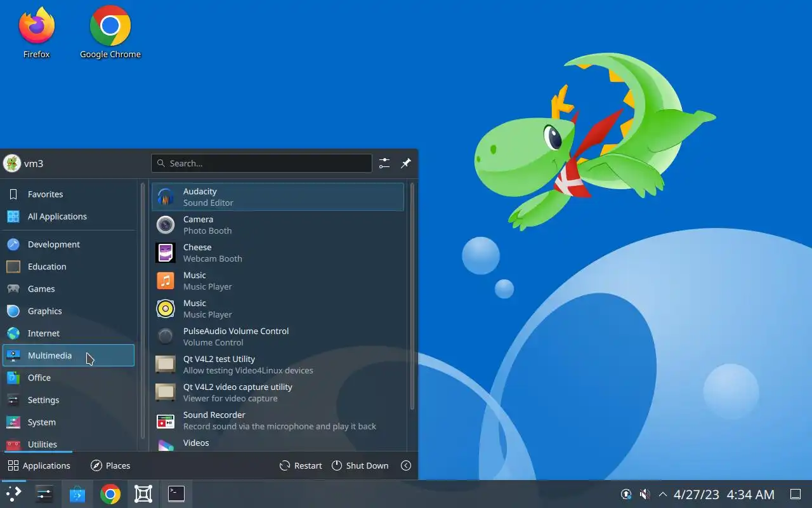
Task: Switch to the Places tab
Action: click(110, 465)
